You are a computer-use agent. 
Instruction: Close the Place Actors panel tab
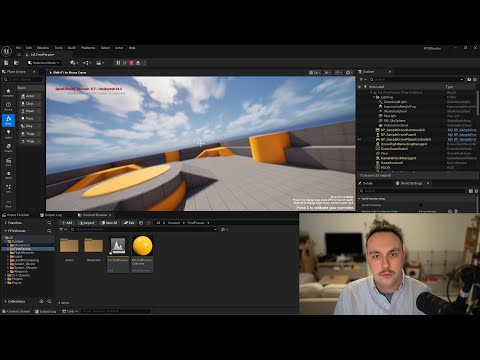click(34, 72)
